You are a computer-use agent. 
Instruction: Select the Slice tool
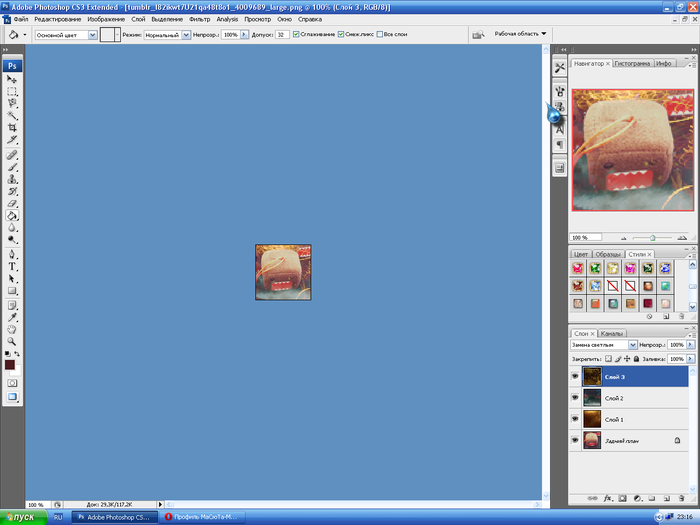[x=12, y=140]
